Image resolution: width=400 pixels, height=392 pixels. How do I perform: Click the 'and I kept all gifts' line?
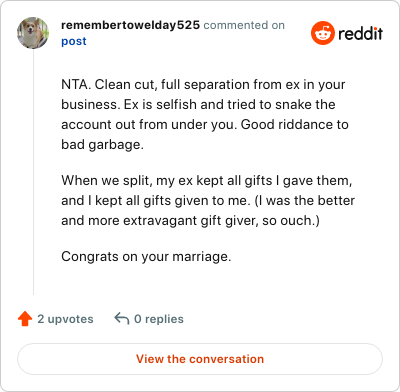point(208,201)
